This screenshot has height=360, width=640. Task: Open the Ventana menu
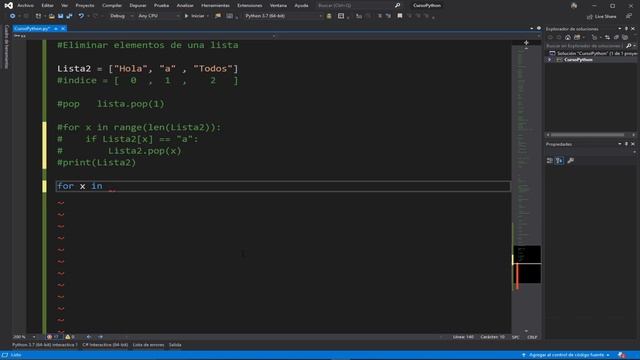click(278, 6)
